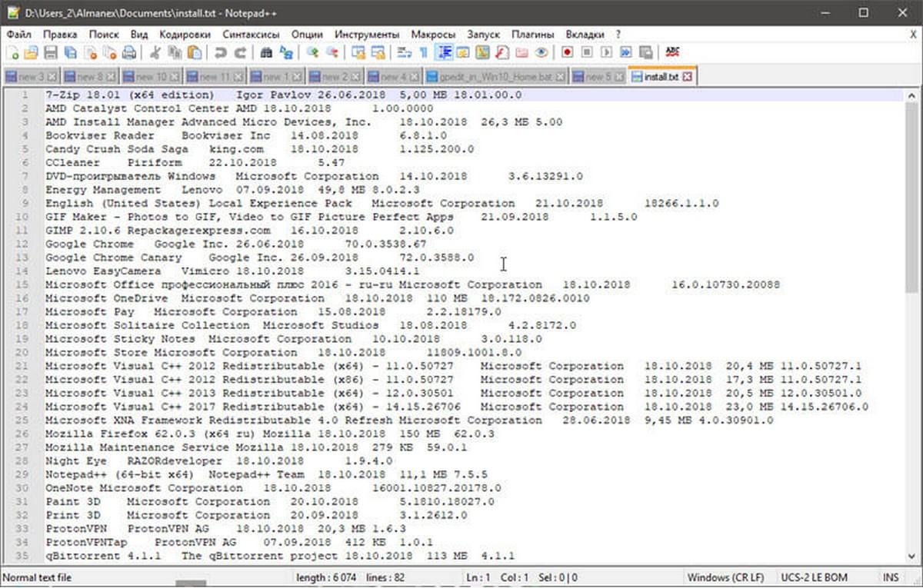
Task: Undo the last action with the toolbar arrow
Action: pos(221,52)
